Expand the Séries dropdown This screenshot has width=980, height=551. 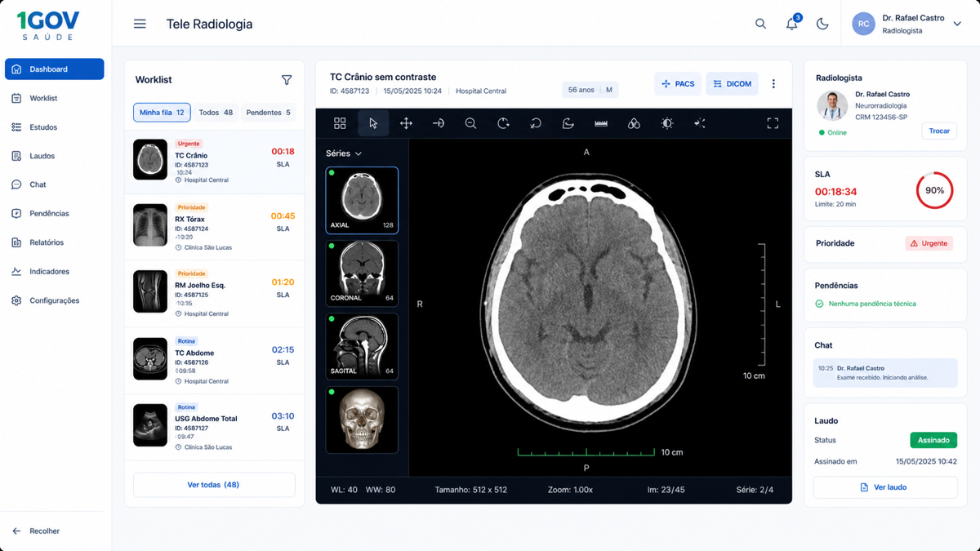[344, 153]
